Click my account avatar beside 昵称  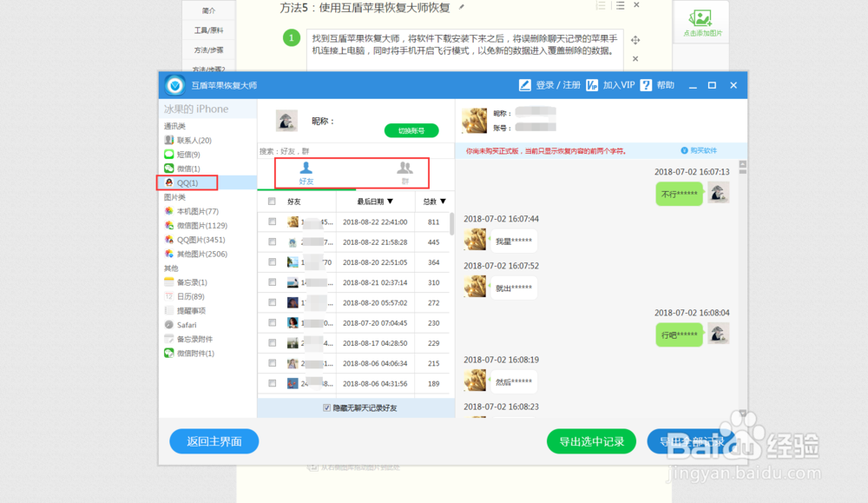[286, 121]
